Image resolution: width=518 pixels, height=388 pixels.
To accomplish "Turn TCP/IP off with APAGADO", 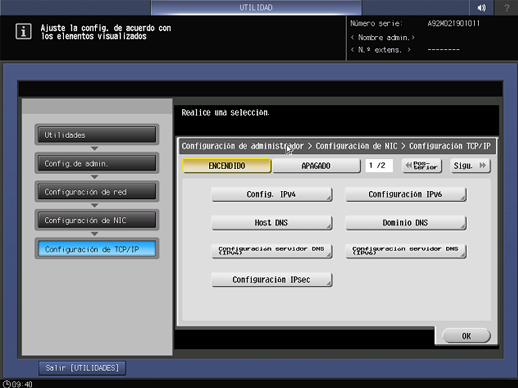I will (316, 166).
